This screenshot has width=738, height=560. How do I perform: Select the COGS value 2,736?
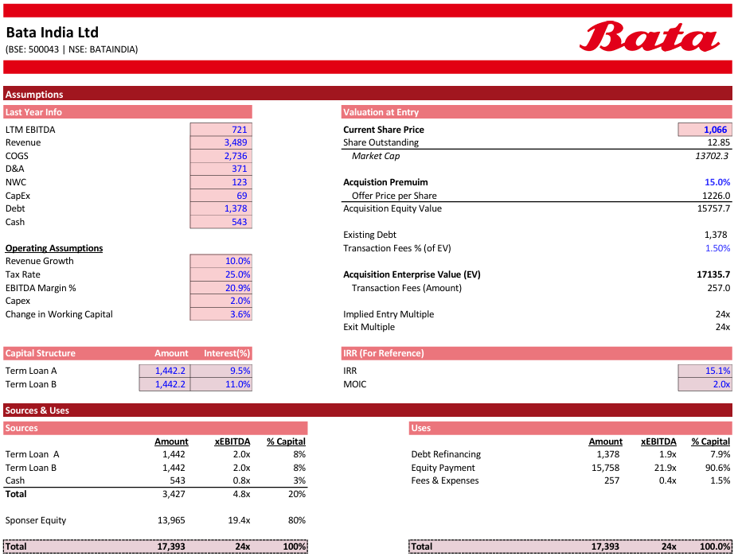[x=221, y=156]
